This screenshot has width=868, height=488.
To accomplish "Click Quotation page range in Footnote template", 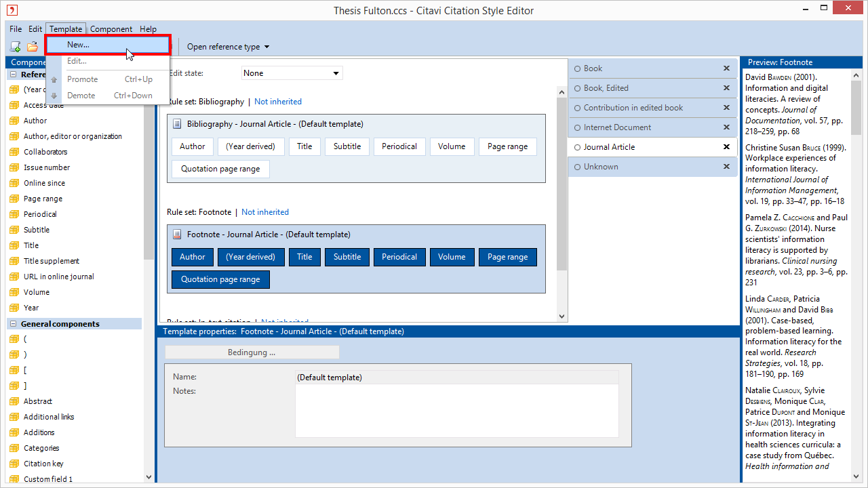I will click(220, 279).
